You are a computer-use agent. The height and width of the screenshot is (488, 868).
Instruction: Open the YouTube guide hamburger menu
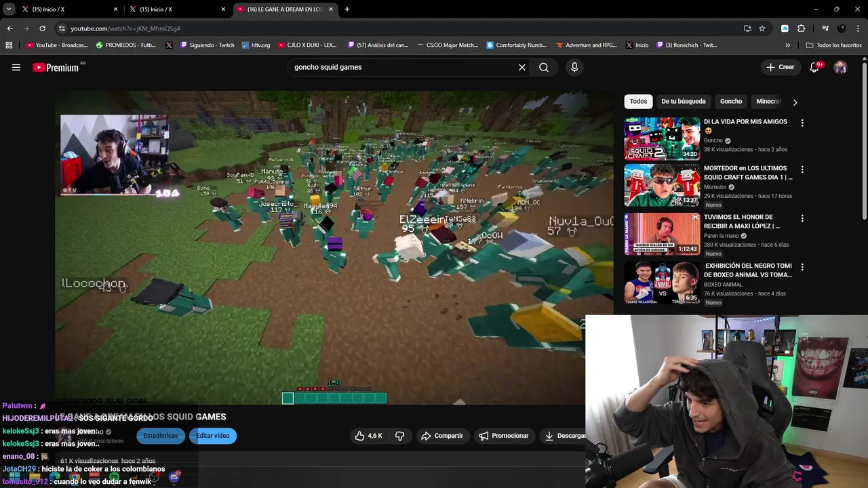(x=16, y=67)
